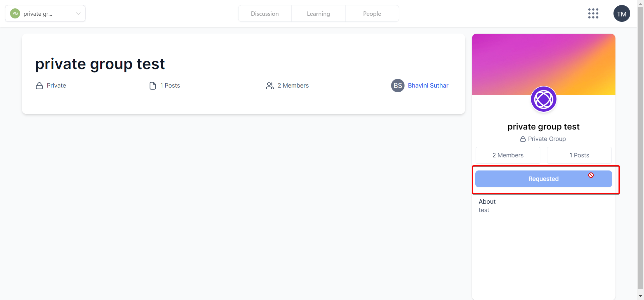644x300 pixels.
Task: Click the BS avatar of Bhavini Suthar
Action: pyautogui.click(x=398, y=86)
